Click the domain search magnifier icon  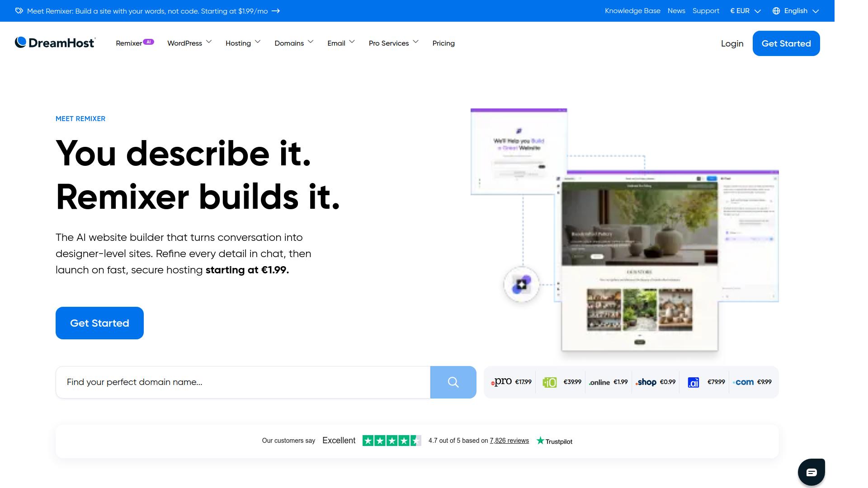pos(453,382)
